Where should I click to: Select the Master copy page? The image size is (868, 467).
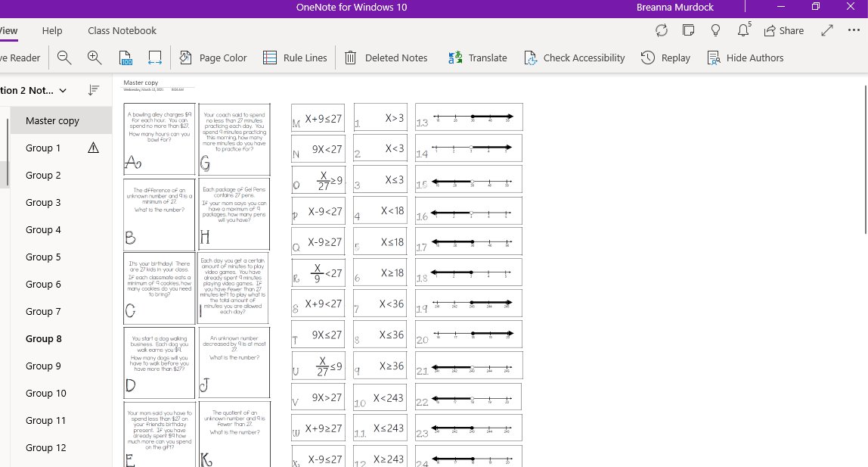pos(61,121)
